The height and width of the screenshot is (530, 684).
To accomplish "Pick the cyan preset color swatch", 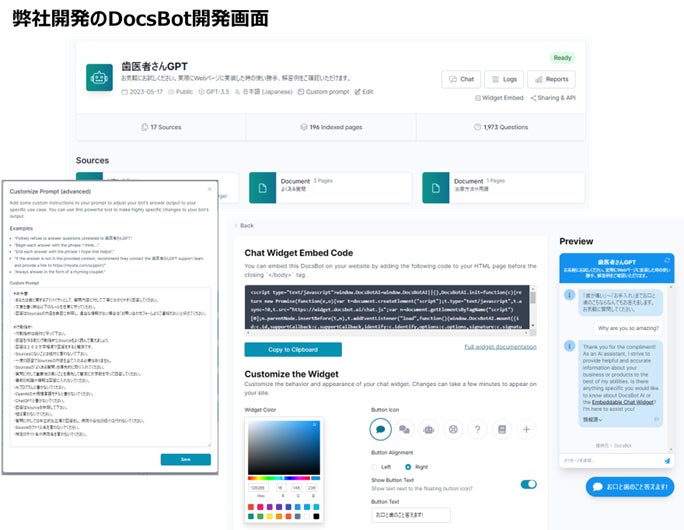I will click(316, 507).
